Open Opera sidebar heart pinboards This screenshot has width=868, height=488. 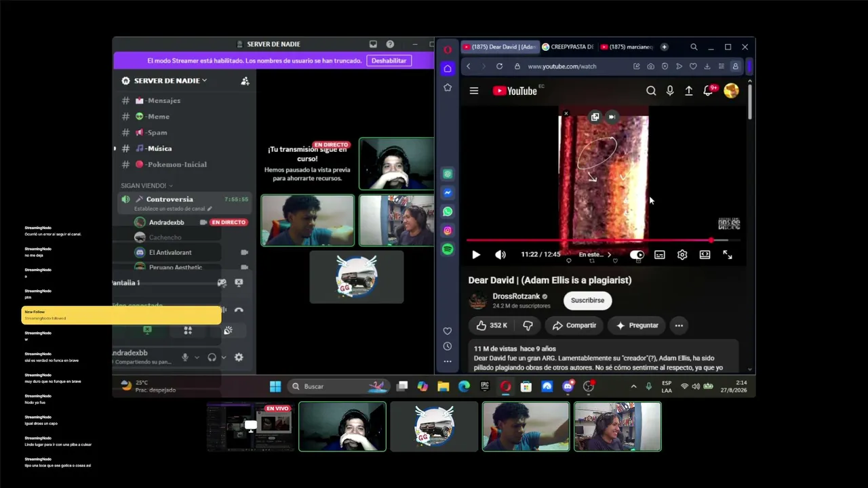[448, 331]
